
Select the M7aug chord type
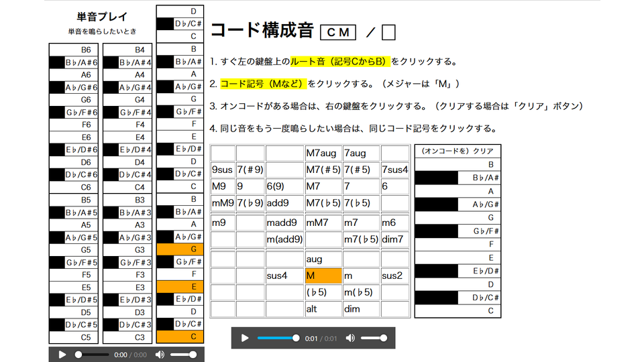323,153
